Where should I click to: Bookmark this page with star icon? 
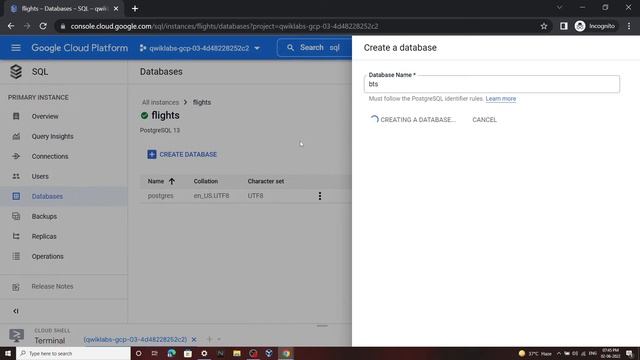coord(544,26)
